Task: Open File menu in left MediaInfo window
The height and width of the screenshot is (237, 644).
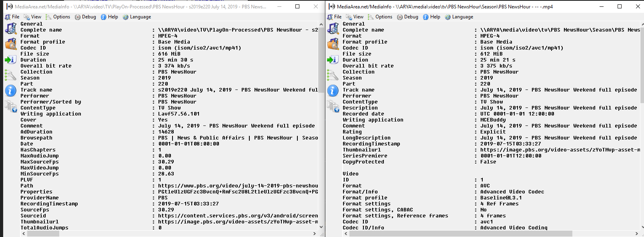Action: tap(12, 17)
